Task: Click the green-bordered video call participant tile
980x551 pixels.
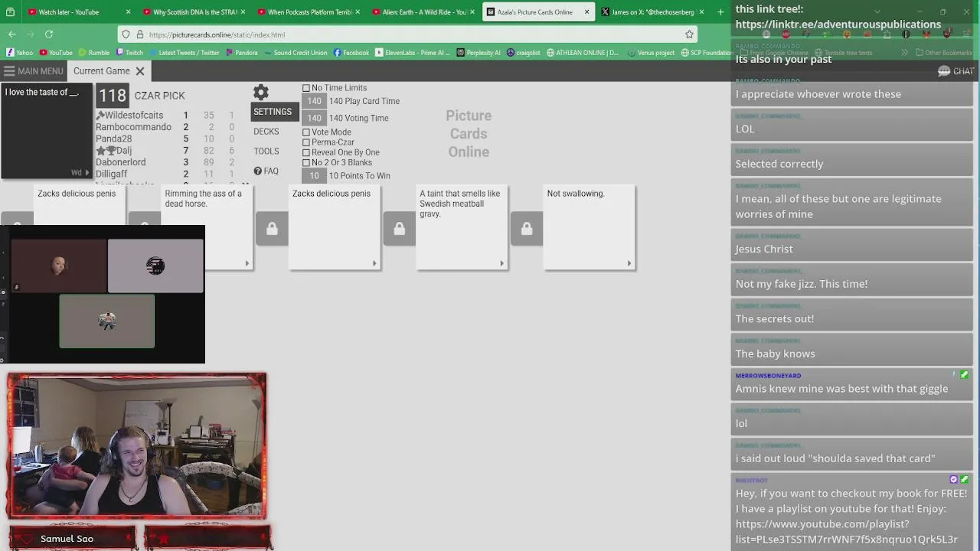Action: [x=107, y=321]
